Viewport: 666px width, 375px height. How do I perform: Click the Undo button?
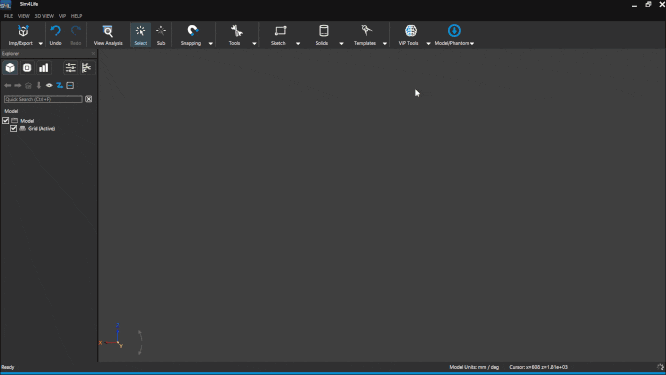tap(56, 35)
